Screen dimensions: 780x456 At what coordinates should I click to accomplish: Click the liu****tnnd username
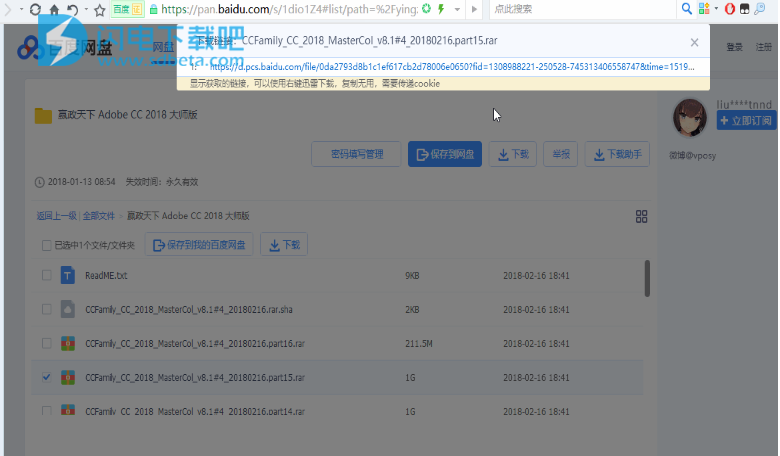pyautogui.click(x=744, y=104)
